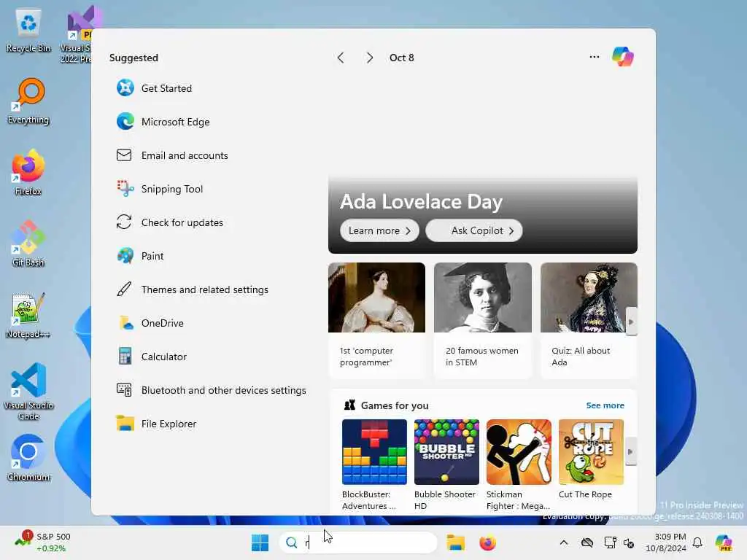Click the Windows Start button
Screen dimensions: 747x560
click(260, 542)
